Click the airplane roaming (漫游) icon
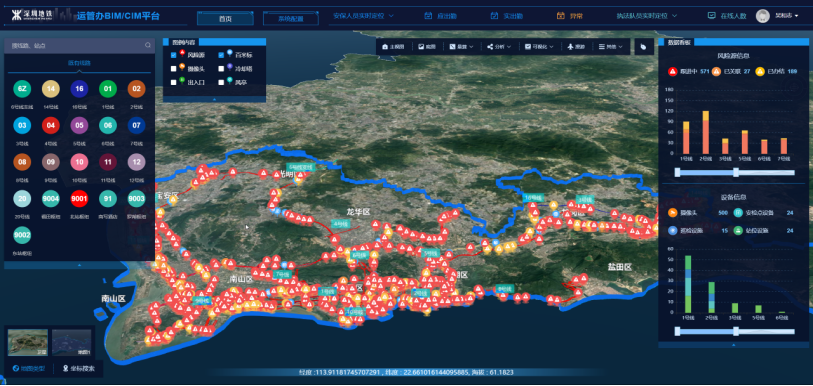 coord(571,47)
